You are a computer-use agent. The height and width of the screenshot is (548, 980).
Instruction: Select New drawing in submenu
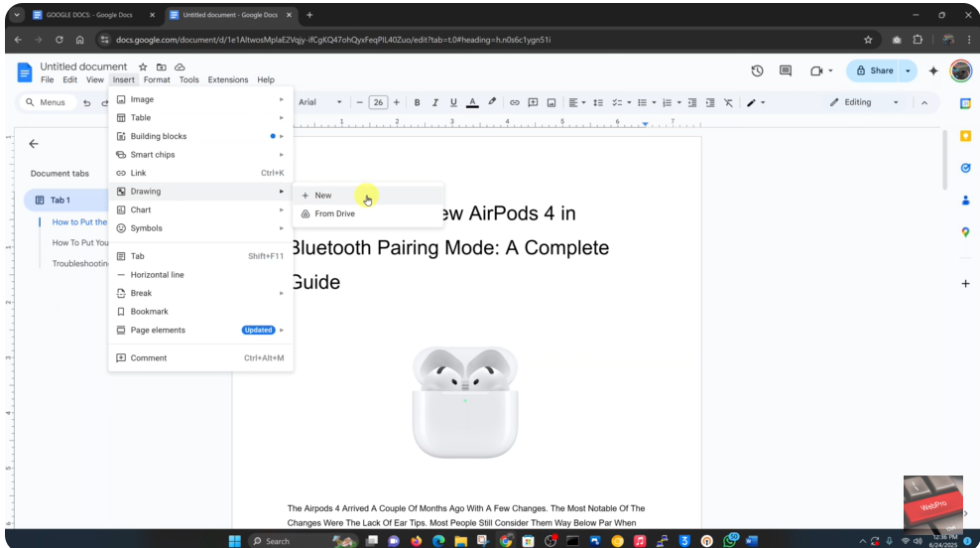pos(368,196)
